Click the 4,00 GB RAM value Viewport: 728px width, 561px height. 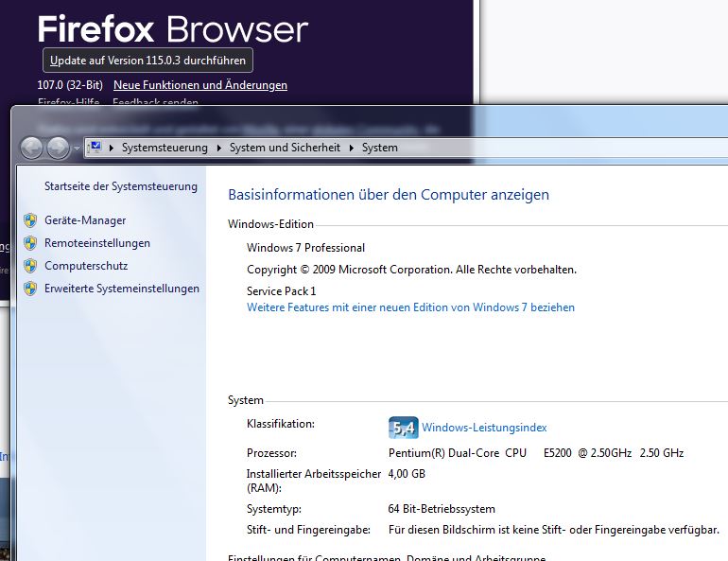(407, 474)
